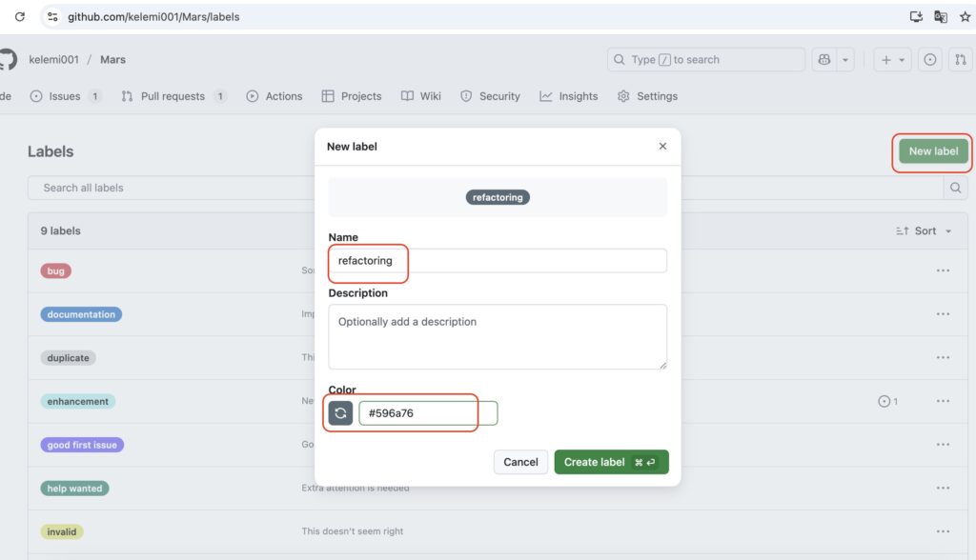Click the issues circle icon in header

point(930,60)
